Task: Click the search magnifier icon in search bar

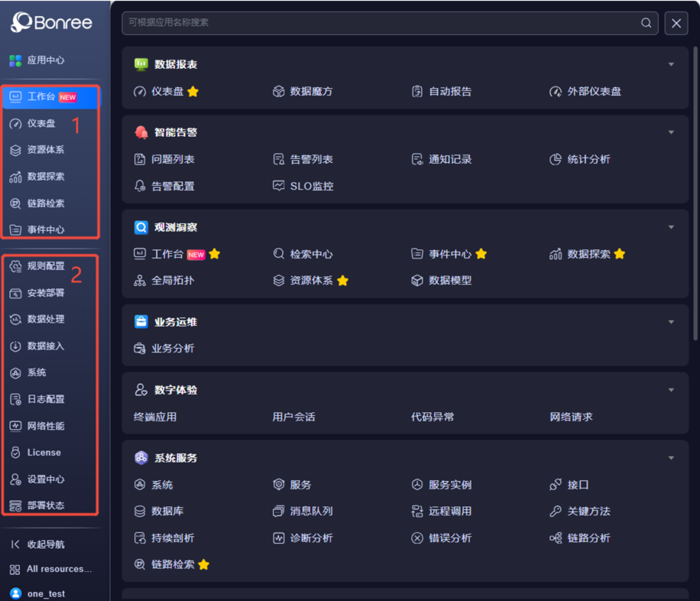Action: coord(647,23)
